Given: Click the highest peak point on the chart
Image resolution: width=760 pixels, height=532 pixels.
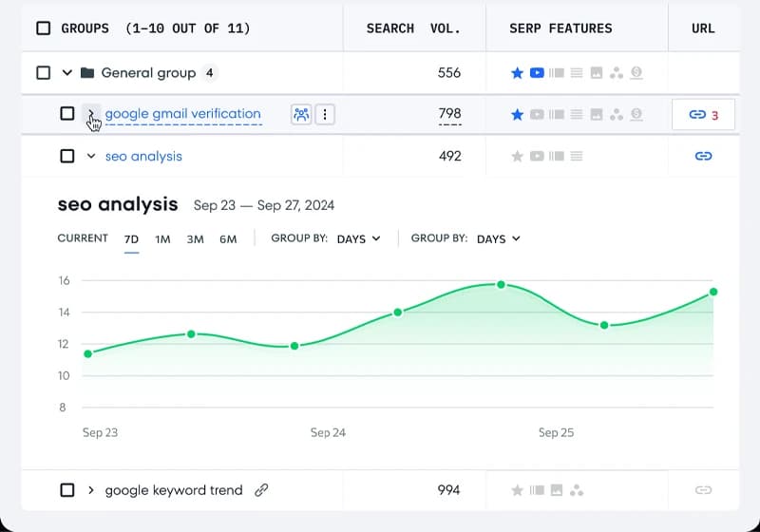Looking at the screenshot, I should 502,284.
